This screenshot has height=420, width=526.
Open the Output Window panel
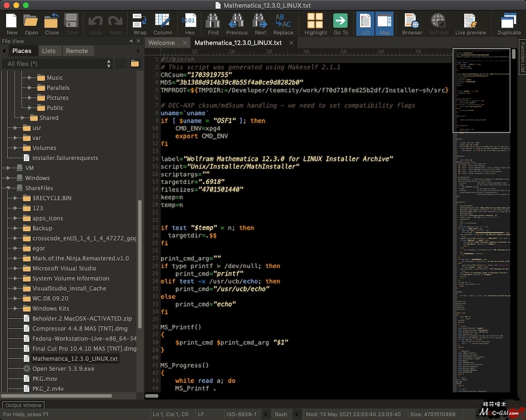[24, 405]
